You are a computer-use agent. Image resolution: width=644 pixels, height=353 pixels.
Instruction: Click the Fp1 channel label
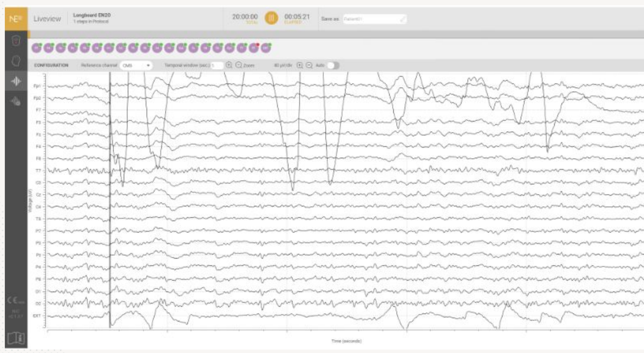coord(37,86)
